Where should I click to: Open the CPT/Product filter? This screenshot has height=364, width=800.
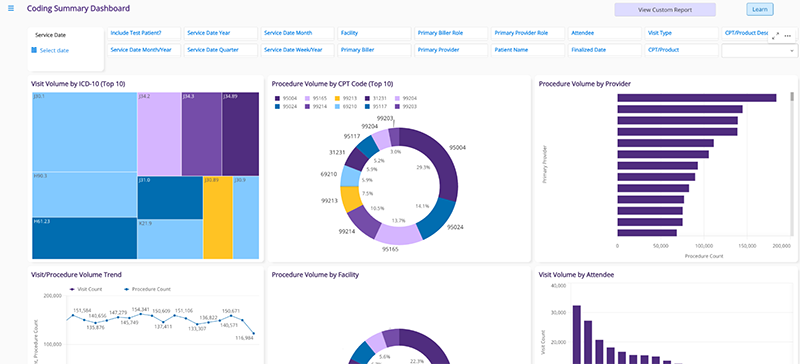pos(681,50)
